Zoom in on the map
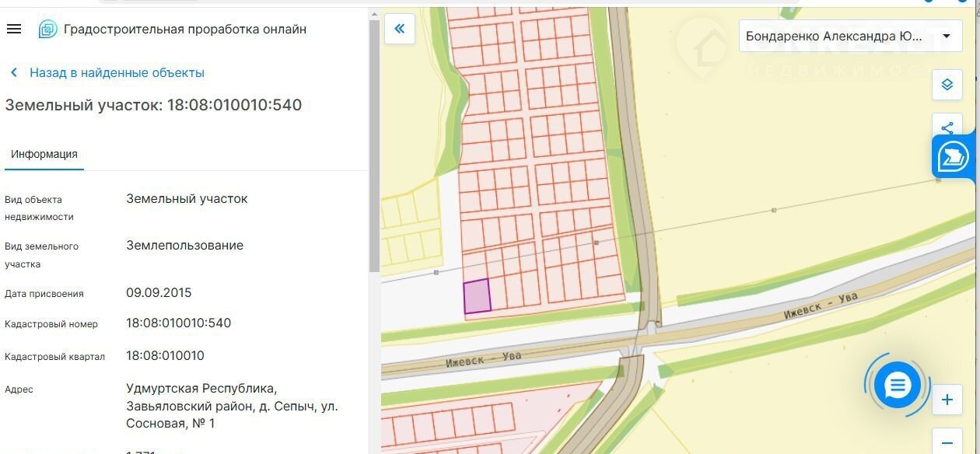The height and width of the screenshot is (454, 980). (947, 400)
